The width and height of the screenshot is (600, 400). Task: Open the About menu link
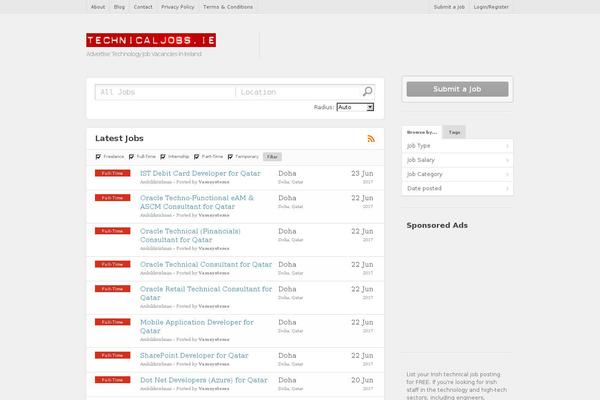(98, 7)
